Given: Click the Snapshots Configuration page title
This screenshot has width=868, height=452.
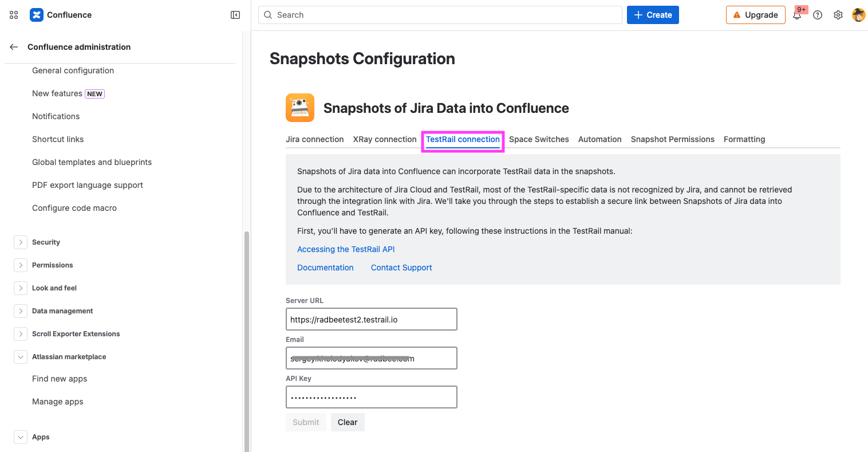Looking at the screenshot, I should pos(362,58).
